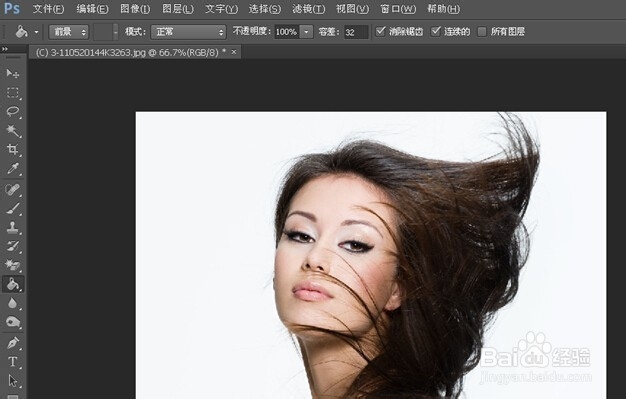The height and width of the screenshot is (399, 626).
Task: Click the Paint Bucket preset icon in options bar
Action: coord(22,32)
